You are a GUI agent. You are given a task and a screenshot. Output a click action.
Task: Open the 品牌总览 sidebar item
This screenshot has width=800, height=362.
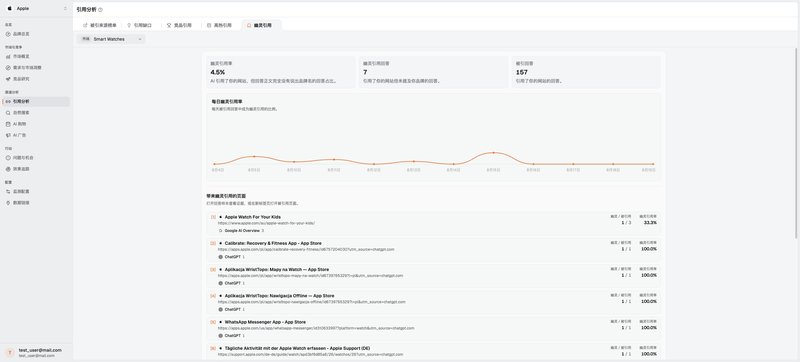(x=35, y=34)
